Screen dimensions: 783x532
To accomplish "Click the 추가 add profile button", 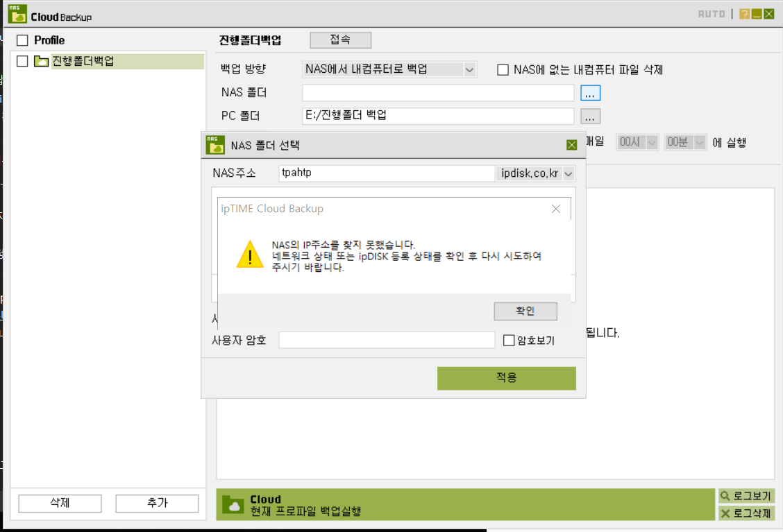I will [x=158, y=503].
